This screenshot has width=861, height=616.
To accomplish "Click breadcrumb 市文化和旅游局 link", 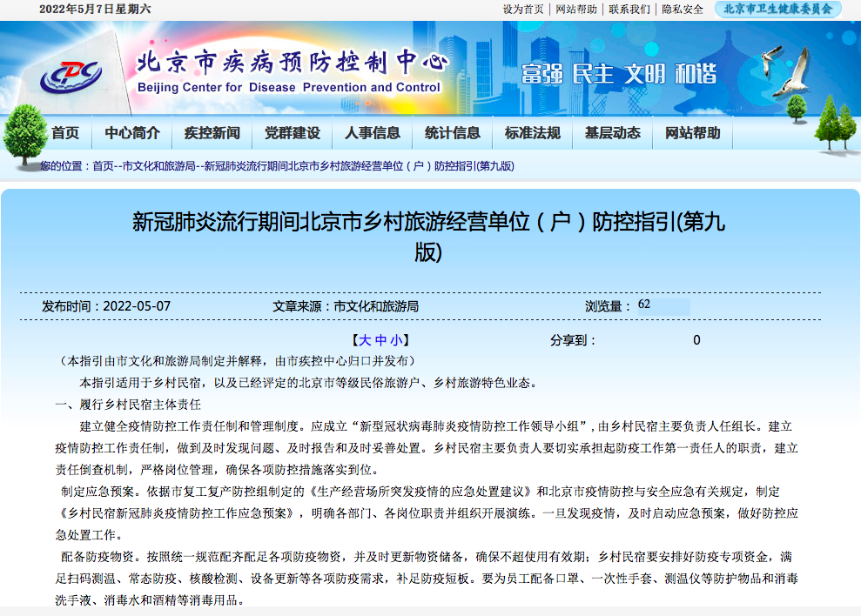I will pos(158,166).
